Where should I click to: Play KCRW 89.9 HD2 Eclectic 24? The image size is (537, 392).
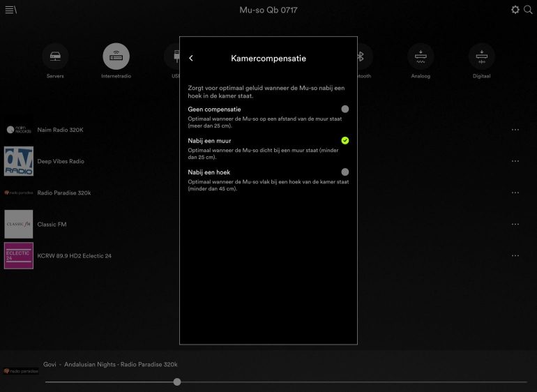pos(74,256)
